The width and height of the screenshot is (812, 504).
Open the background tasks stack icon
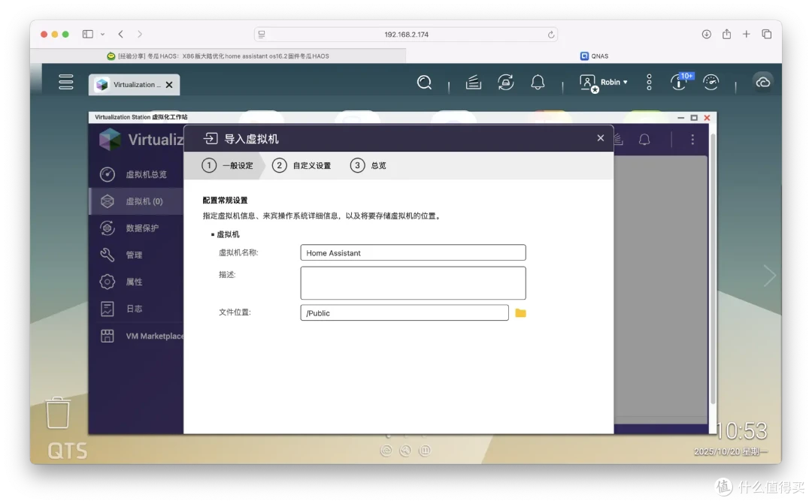[474, 83]
